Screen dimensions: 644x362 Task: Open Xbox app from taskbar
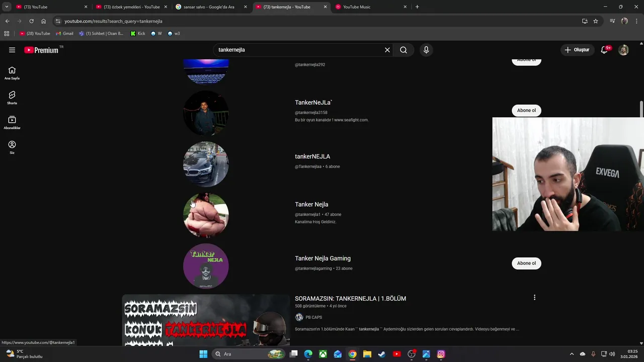click(x=323, y=354)
